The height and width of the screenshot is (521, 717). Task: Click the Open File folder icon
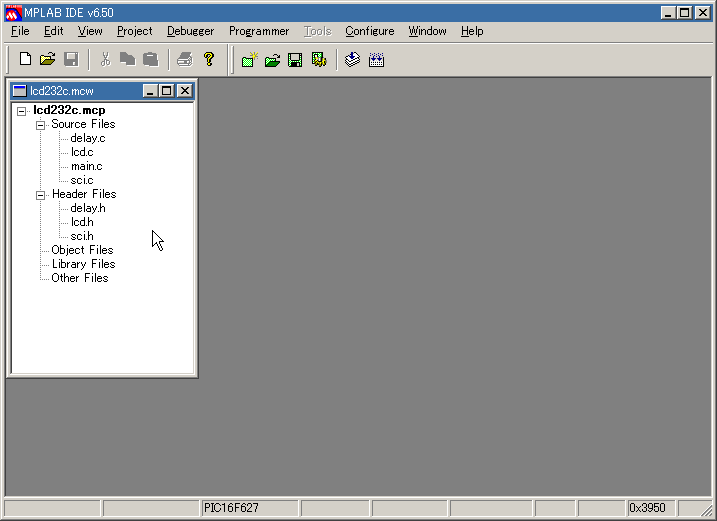[x=48, y=59]
